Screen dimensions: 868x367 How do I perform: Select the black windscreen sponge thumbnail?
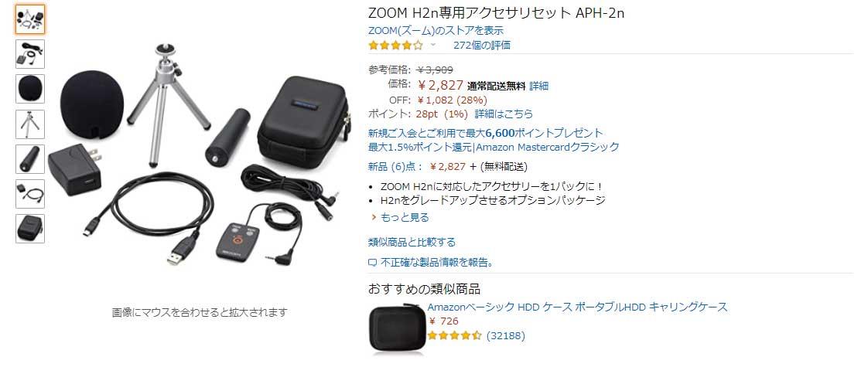(x=30, y=89)
